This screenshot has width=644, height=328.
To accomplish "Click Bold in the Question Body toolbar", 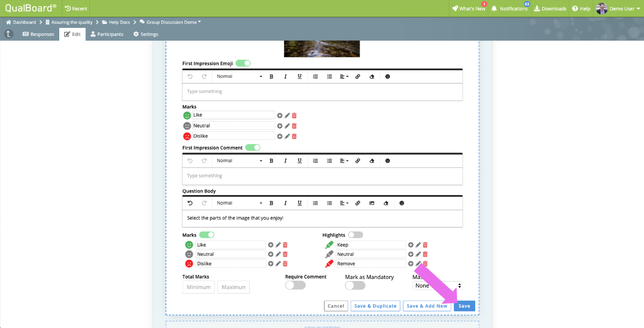I will [271, 203].
